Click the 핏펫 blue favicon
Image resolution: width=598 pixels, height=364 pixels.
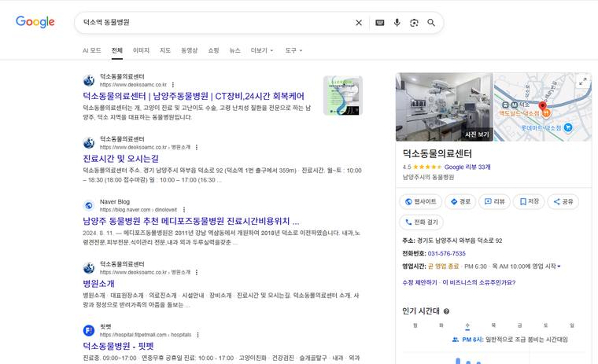[x=89, y=330]
